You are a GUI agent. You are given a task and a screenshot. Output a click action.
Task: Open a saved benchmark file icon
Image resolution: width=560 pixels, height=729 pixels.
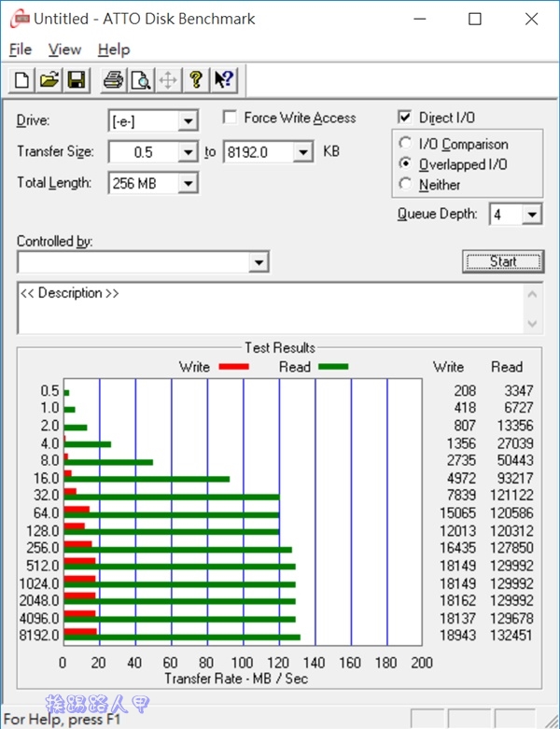point(49,80)
